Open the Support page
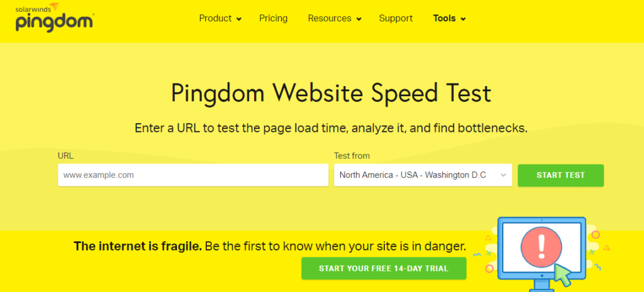Viewport: 644px width, 292px height. 396,18
